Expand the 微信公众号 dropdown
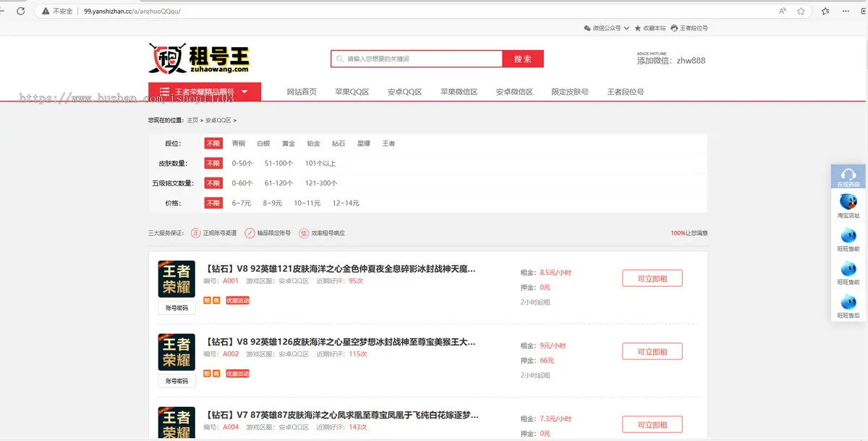868x441 pixels. click(x=626, y=28)
